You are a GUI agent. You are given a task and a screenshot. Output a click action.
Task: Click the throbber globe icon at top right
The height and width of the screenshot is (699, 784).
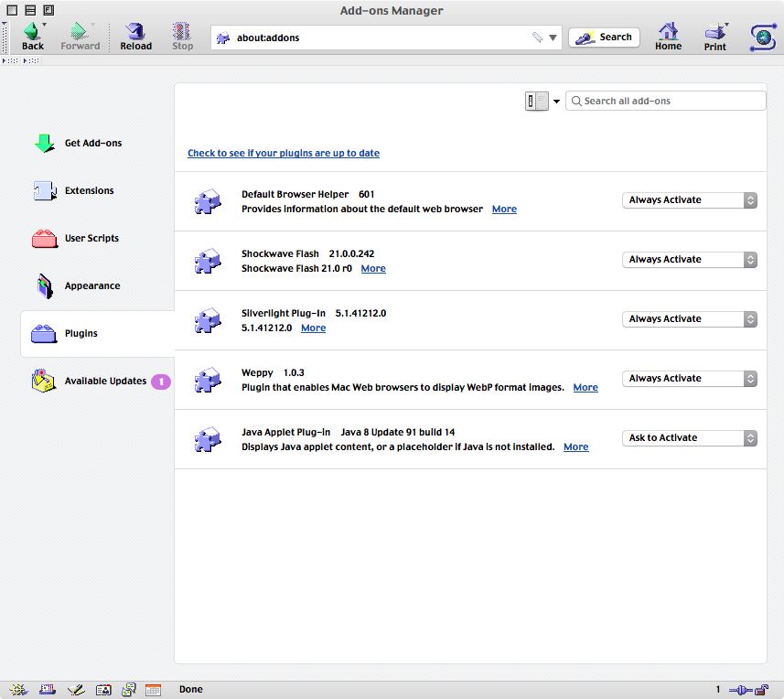click(762, 37)
